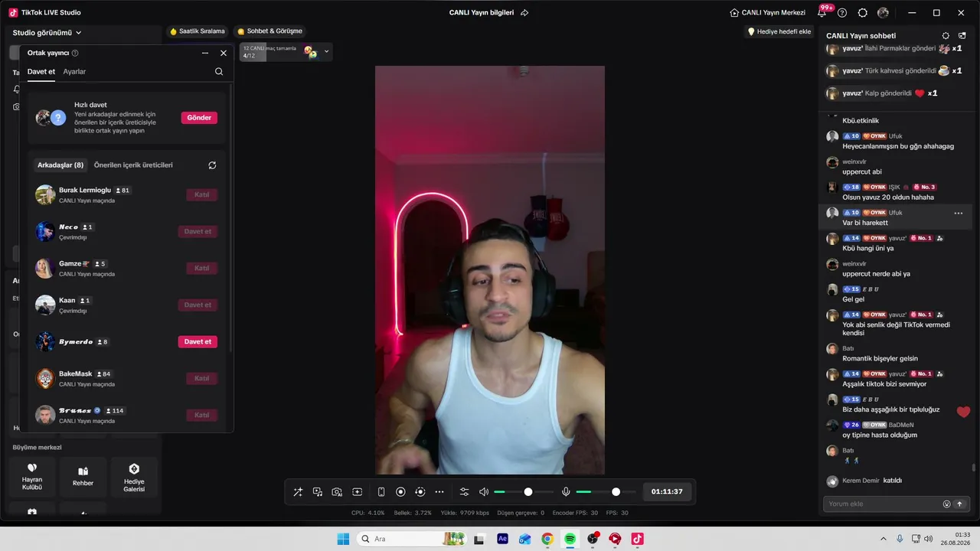
Task: Adjust the speaker volume slider
Action: (x=523, y=492)
